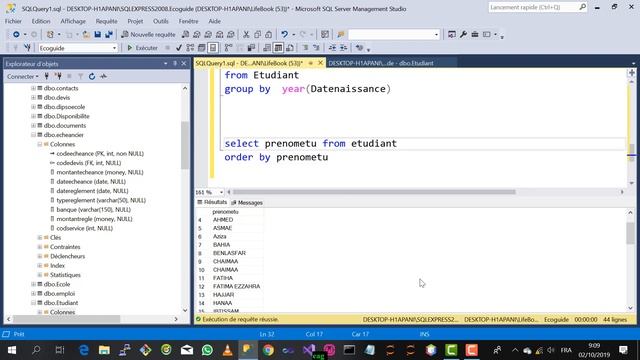Click the Save All icon

point(109,35)
